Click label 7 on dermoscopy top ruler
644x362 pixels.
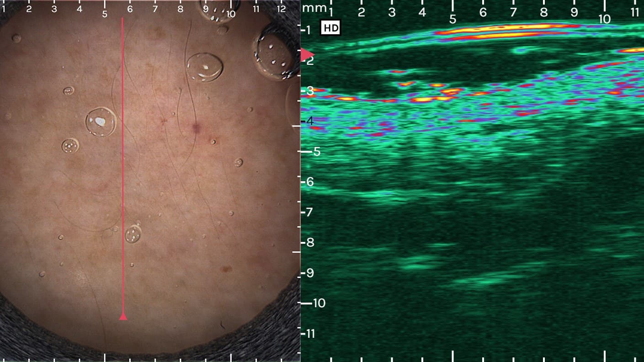(x=155, y=9)
